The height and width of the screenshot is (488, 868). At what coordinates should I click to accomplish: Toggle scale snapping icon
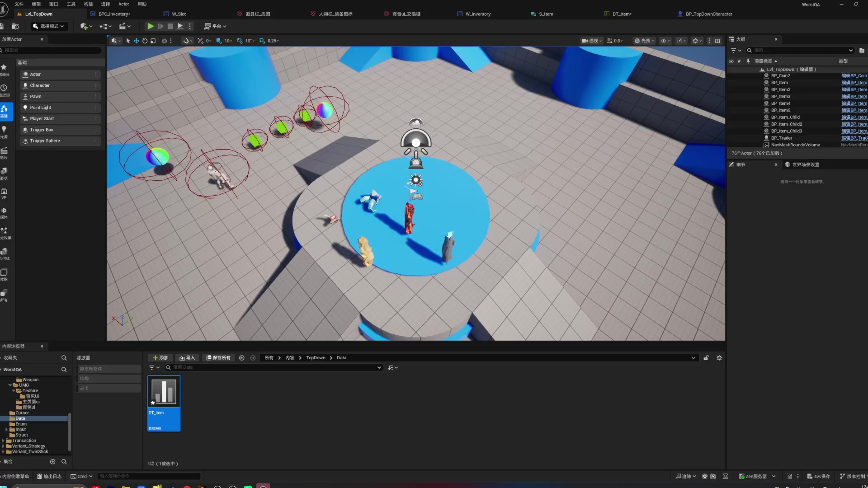click(262, 41)
